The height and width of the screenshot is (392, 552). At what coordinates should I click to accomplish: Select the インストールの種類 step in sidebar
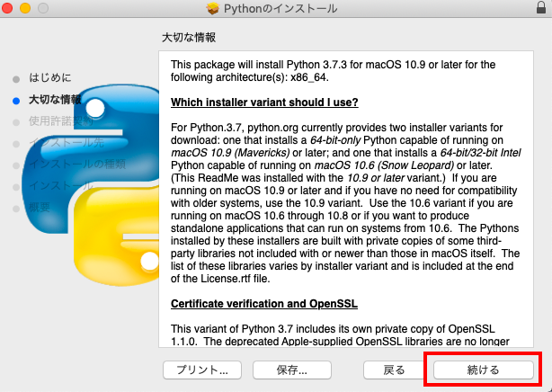click(x=77, y=165)
